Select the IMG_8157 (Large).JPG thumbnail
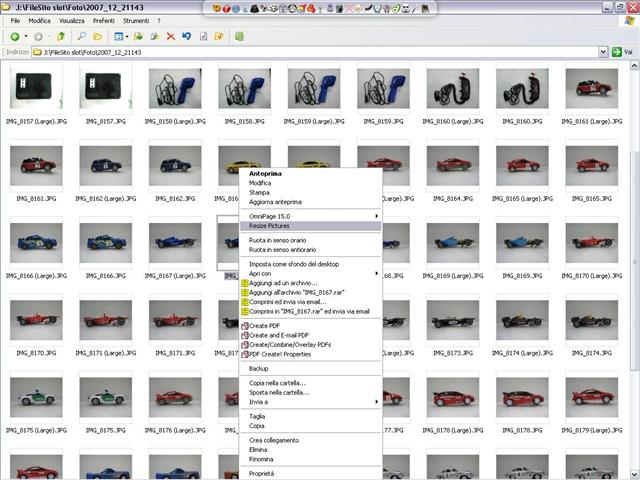This screenshot has height=480, width=640. point(36,89)
